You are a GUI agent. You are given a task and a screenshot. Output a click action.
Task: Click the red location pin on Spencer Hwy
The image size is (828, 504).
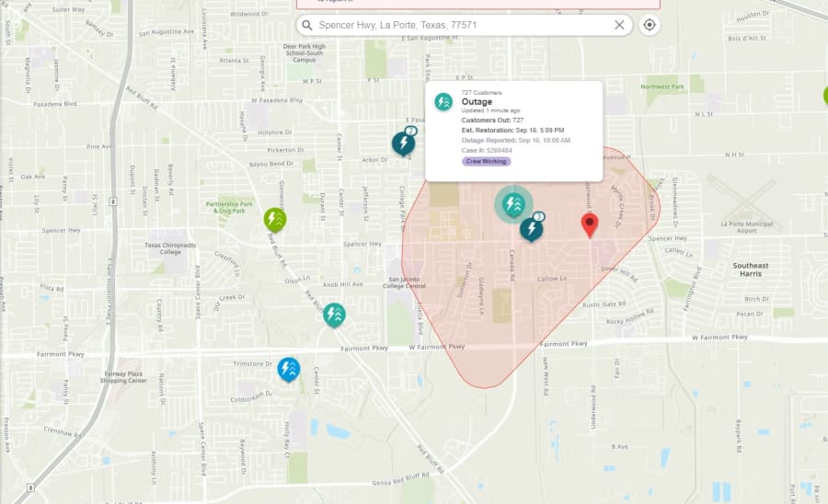point(590,225)
